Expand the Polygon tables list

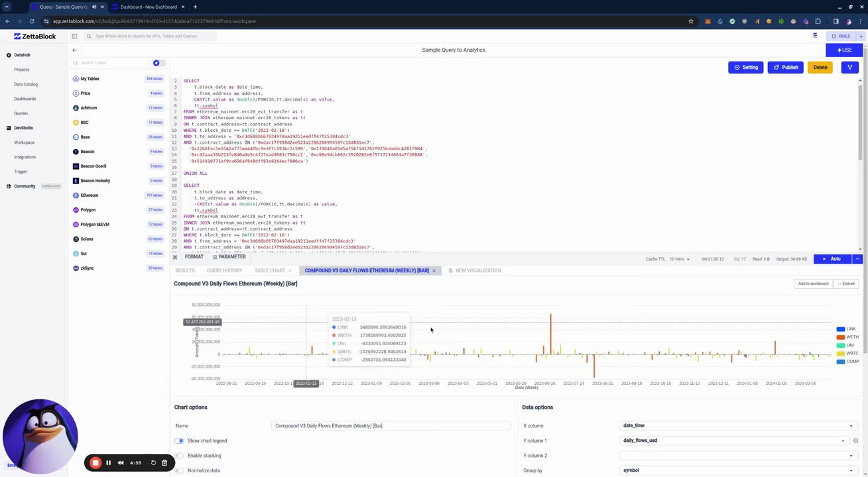click(118, 210)
